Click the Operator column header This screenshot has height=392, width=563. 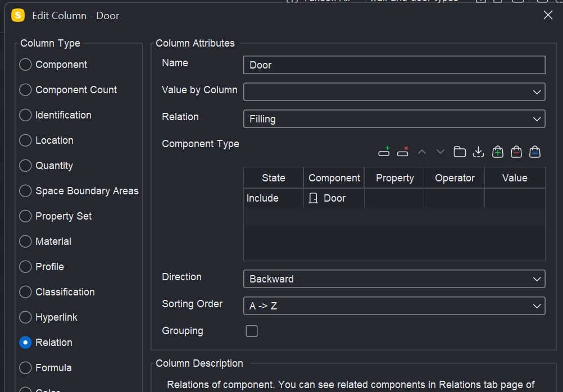click(x=455, y=177)
